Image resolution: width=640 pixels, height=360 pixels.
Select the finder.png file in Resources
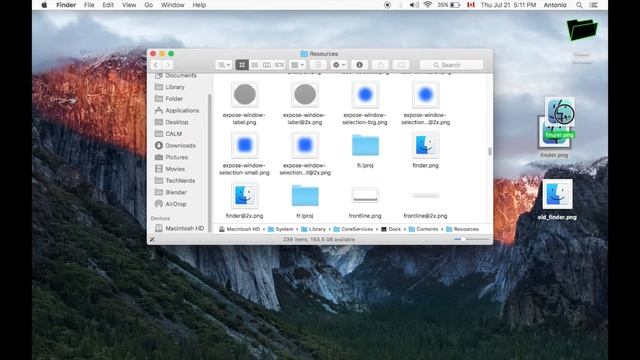click(x=425, y=144)
